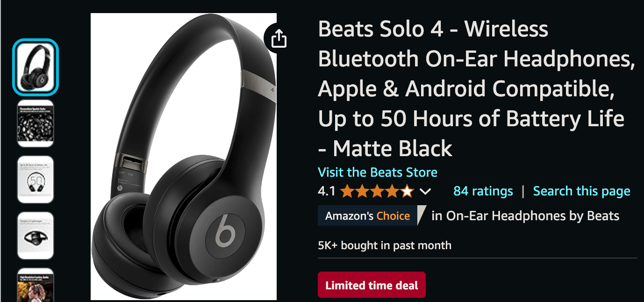Open the 84 ratings link
The height and width of the screenshot is (302, 644).
point(483,191)
